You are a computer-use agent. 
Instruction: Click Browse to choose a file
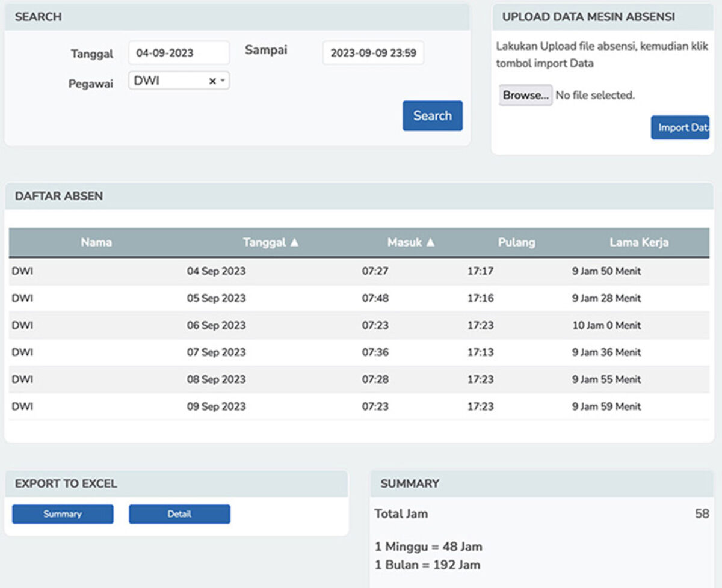pyautogui.click(x=525, y=96)
